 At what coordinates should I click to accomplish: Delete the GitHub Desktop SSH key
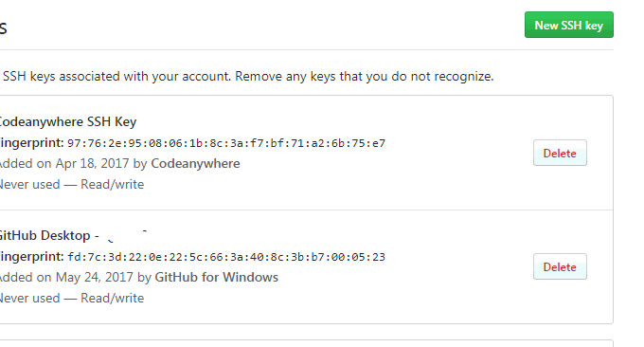(560, 266)
